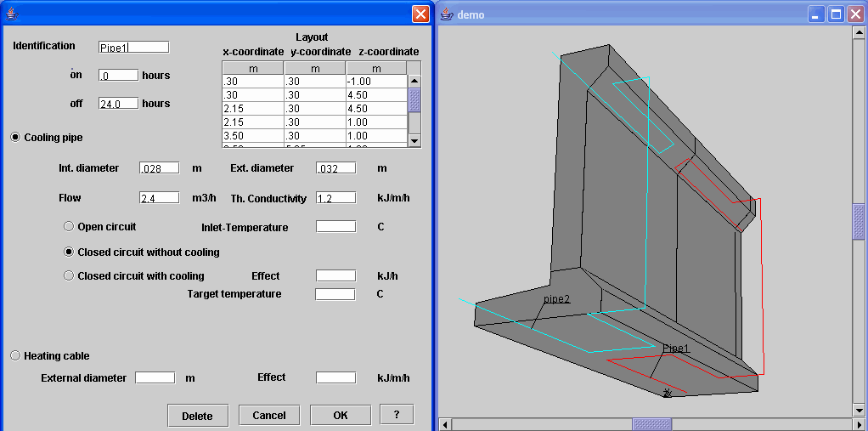Click the pipe2 label in 3D view

click(x=556, y=298)
